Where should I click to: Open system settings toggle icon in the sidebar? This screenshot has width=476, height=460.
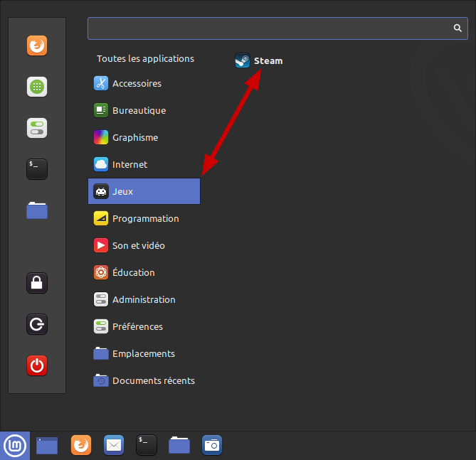[37, 128]
